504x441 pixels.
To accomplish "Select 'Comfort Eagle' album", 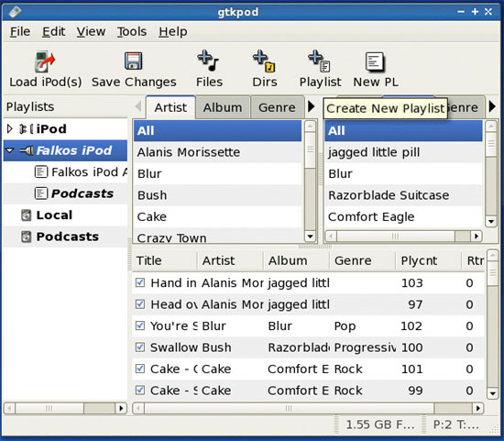I will [403, 216].
